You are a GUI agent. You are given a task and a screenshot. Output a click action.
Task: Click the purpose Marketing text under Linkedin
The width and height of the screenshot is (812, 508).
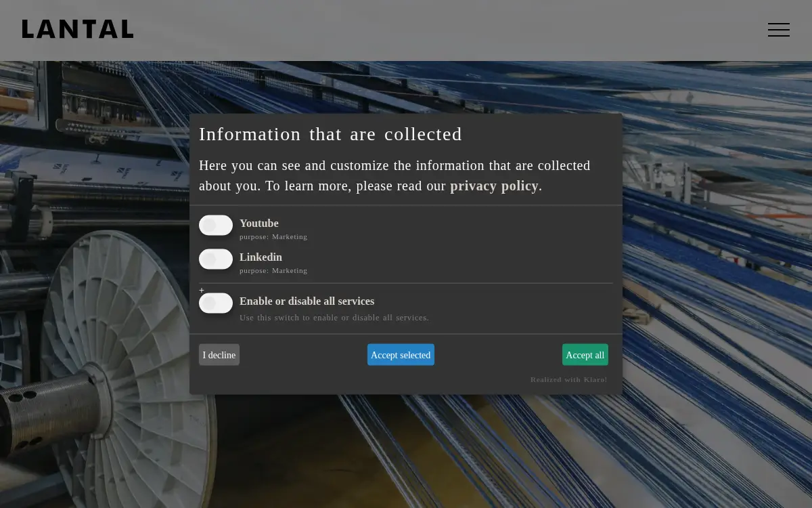point(273,270)
